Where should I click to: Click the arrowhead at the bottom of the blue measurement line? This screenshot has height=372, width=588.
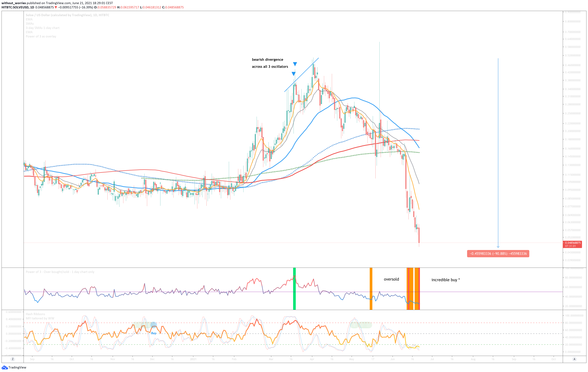[x=498, y=247]
